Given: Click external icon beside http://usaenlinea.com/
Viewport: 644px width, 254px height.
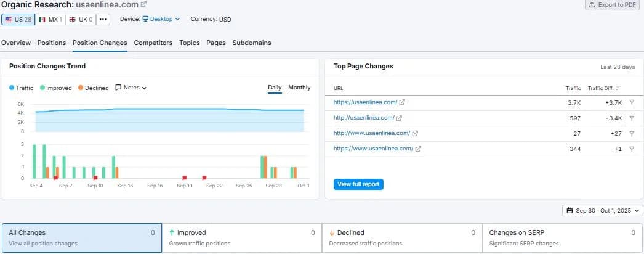Looking at the screenshot, I should point(399,118).
